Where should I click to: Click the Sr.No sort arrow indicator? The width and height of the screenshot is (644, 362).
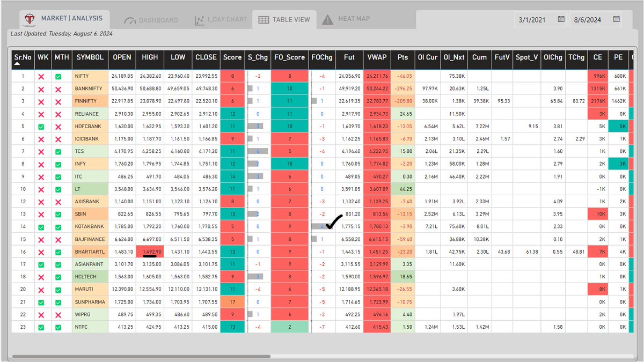17,64
